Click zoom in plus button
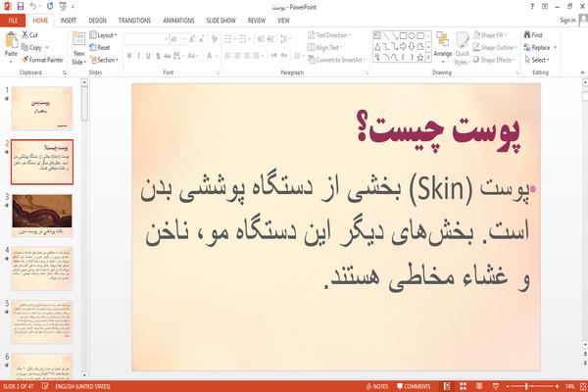The height and width of the screenshot is (392, 588). [x=557, y=386]
